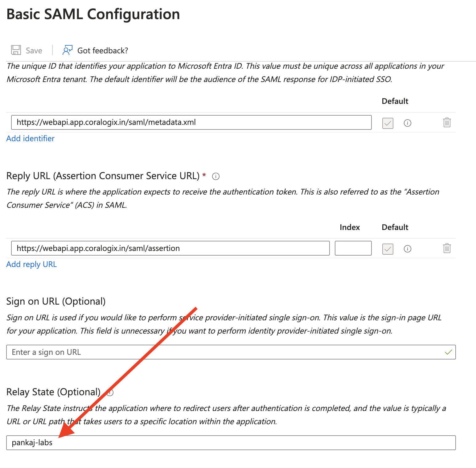Viewport: 476px width, 468px height.
Task: Open info tooltip beside Relay State heading
Action: point(110,392)
